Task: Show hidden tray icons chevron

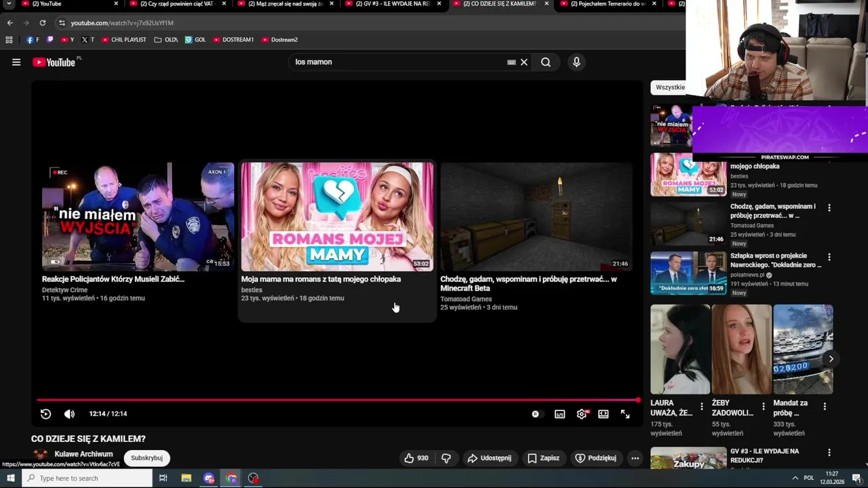Action: (x=795, y=479)
